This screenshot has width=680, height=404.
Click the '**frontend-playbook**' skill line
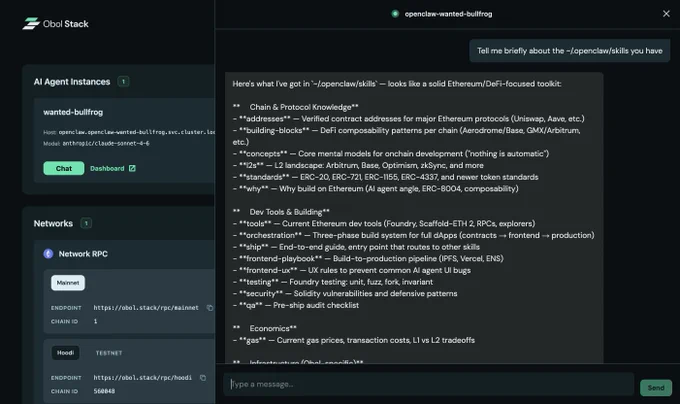(x=368, y=259)
